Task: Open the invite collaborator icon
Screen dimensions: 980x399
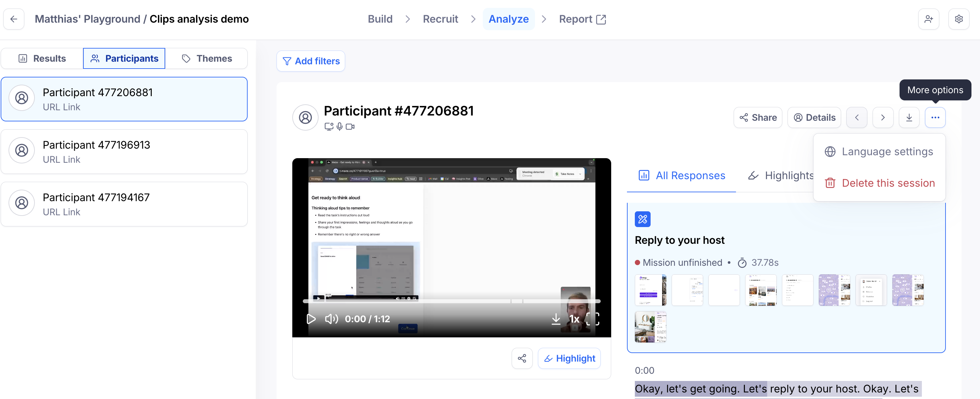Action: pos(929,19)
